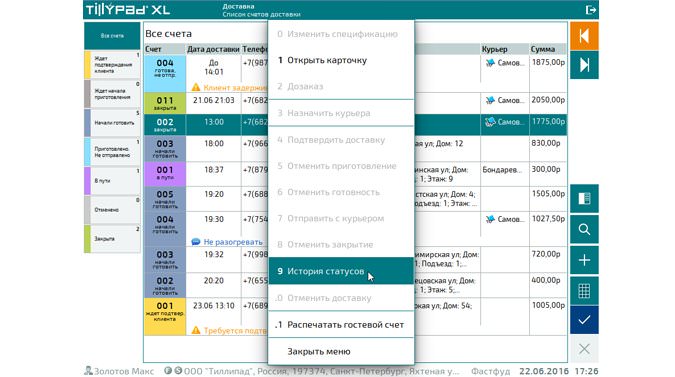Click the orange jump-to-first-record icon
Image resolution: width=675 pixels, height=377 pixels.
(x=584, y=36)
